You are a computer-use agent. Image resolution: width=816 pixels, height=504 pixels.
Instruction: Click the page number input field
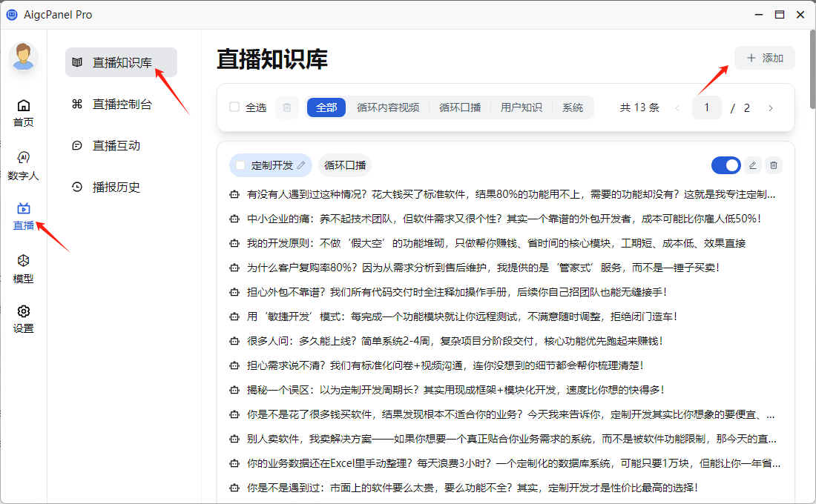pyautogui.click(x=706, y=108)
